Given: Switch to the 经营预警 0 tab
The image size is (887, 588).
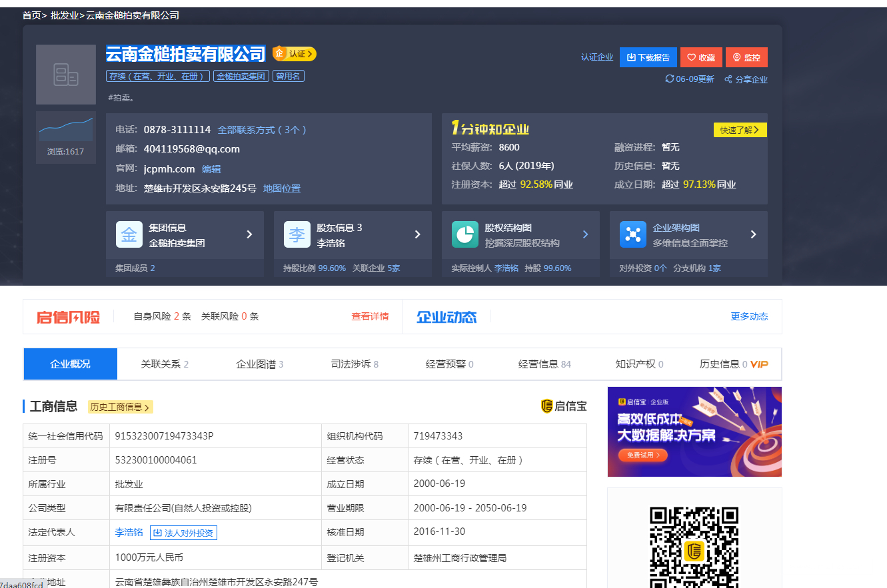Looking at the screenshot, I should (x=450, y=364).
